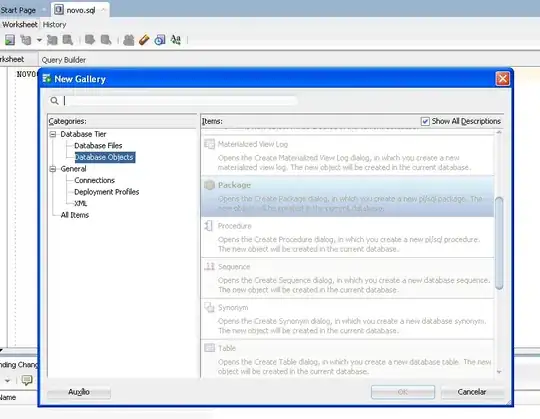Click the Clear eraser toolbar icon
540x419 pixels.
(x=144, y=40)
